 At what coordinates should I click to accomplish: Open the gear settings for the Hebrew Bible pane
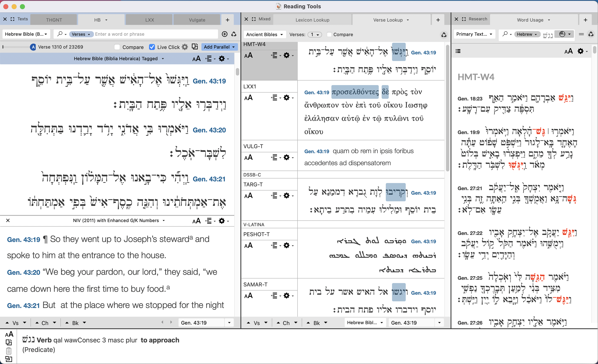point(222,59)
